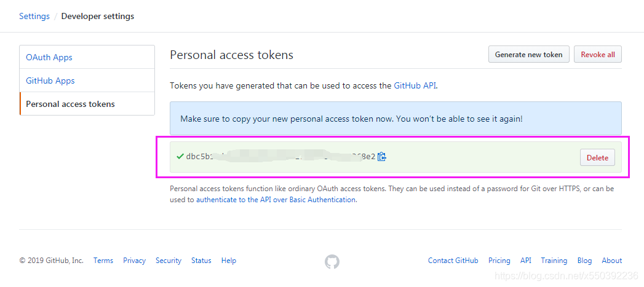The image size is (644, 287).
Task: Open the Terms link in the footer
Action: click(103, 261)
